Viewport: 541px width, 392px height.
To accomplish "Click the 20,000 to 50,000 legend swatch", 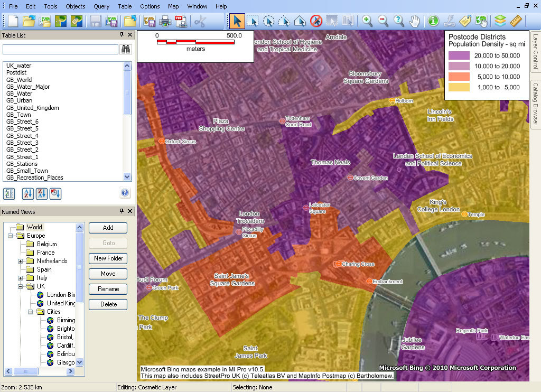I will 459,55.
